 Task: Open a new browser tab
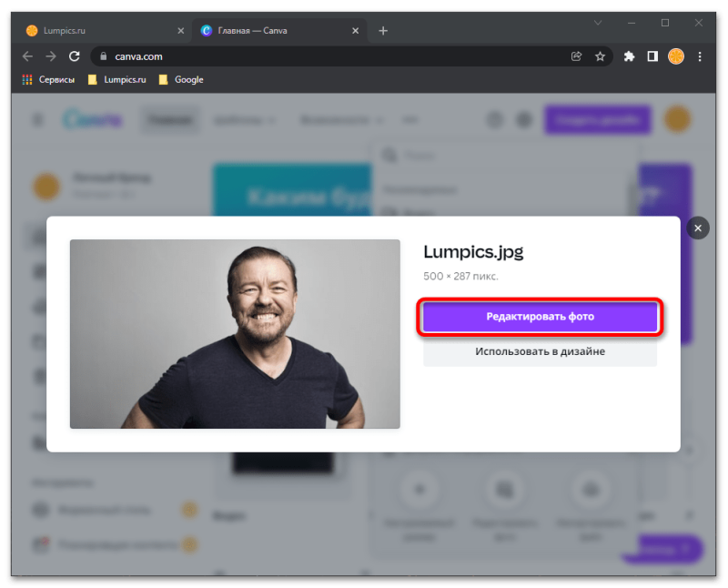(383, 31)
